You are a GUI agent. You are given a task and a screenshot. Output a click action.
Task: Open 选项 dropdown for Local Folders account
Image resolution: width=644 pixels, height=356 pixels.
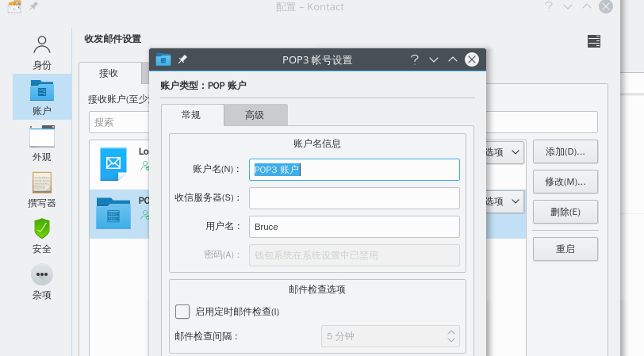(x=504, y=152)
